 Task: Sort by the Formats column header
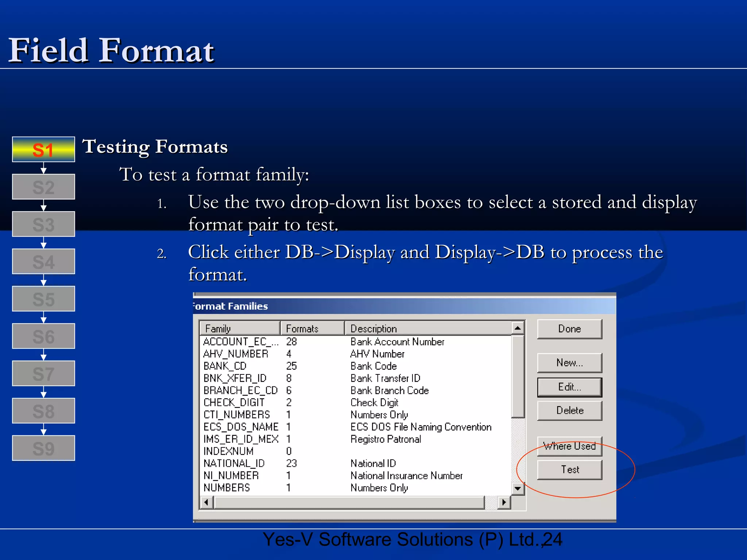(313, 328)
